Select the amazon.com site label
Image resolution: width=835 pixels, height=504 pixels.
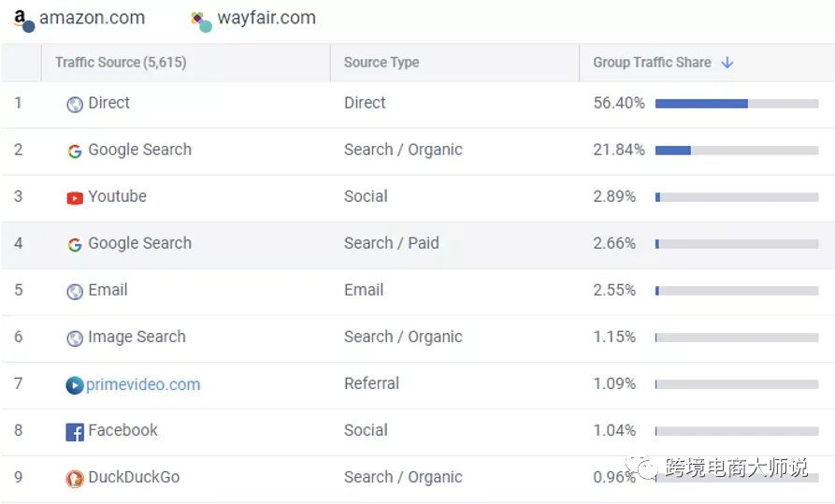tap(93, 18)
